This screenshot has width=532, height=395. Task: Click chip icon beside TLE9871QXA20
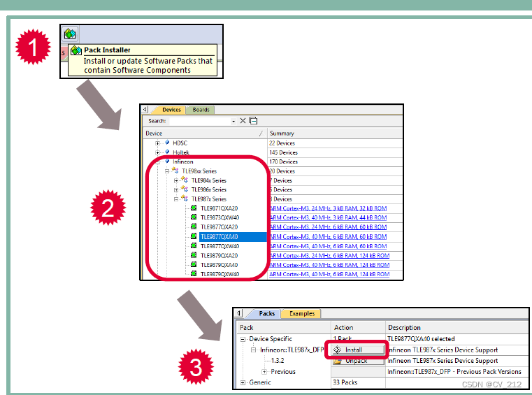[194, 208]
